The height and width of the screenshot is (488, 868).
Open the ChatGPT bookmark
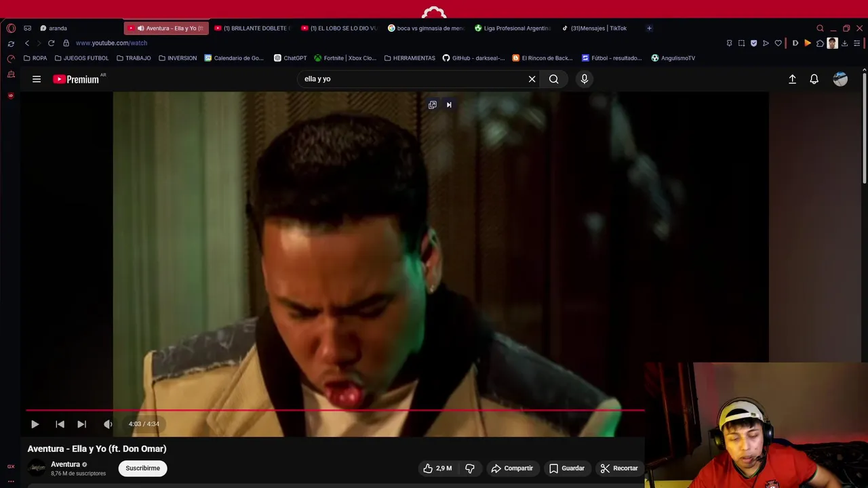coord(290,58)
